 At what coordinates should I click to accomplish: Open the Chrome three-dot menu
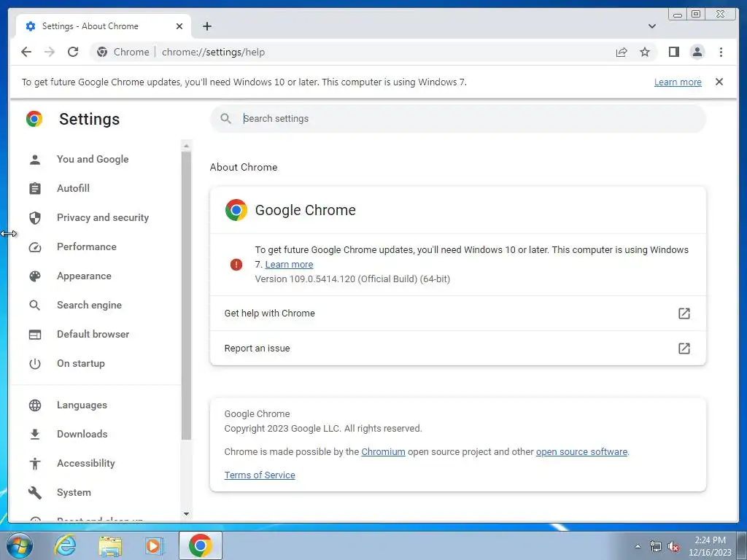tap(721, 52)
